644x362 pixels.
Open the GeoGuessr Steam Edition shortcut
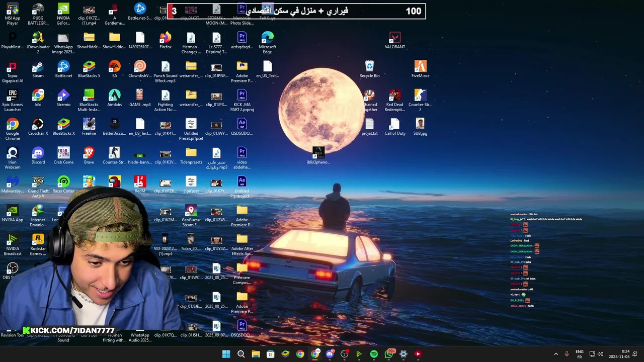coord(191,216)
